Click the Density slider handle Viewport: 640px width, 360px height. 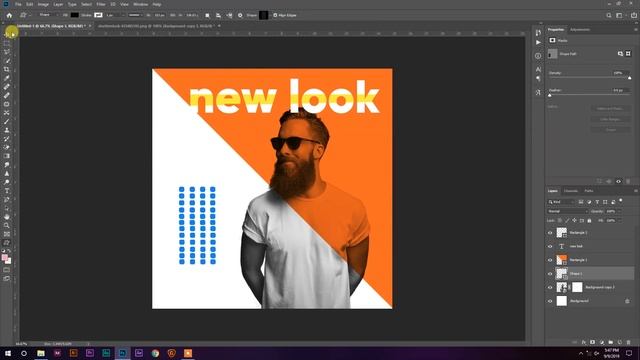[x=629, y=78]
